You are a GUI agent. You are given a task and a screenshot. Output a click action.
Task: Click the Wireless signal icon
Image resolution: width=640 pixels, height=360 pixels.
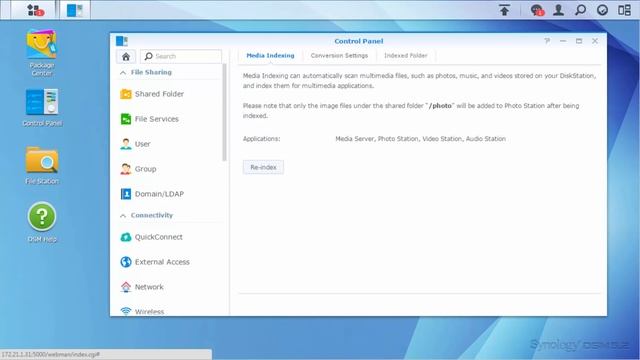[126, 311]
